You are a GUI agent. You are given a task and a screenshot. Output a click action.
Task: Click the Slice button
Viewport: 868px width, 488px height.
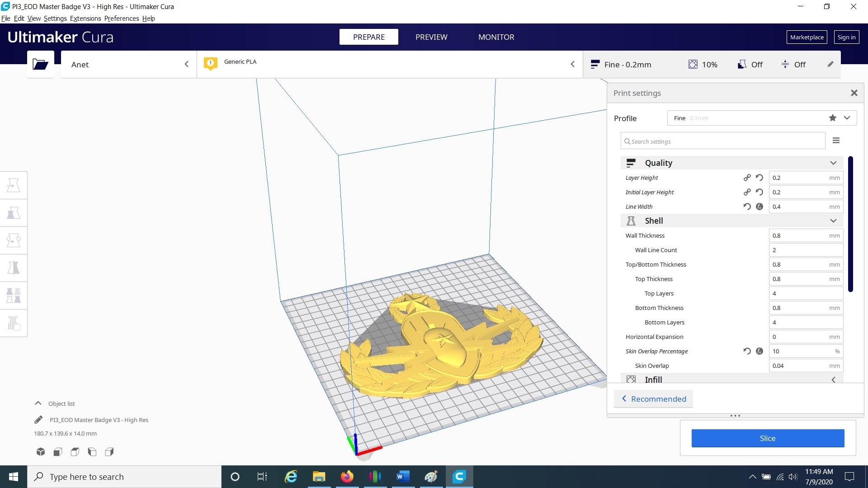[x=768, y=438]
